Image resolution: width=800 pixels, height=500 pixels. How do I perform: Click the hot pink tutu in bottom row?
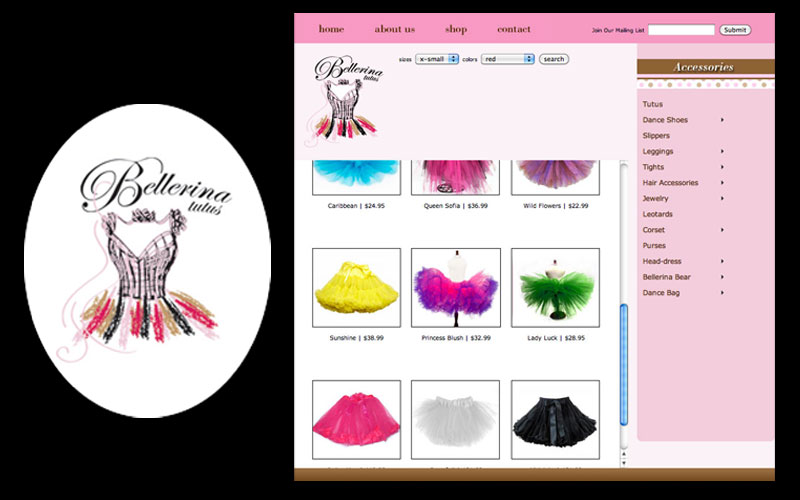click(x=356, y=419)
